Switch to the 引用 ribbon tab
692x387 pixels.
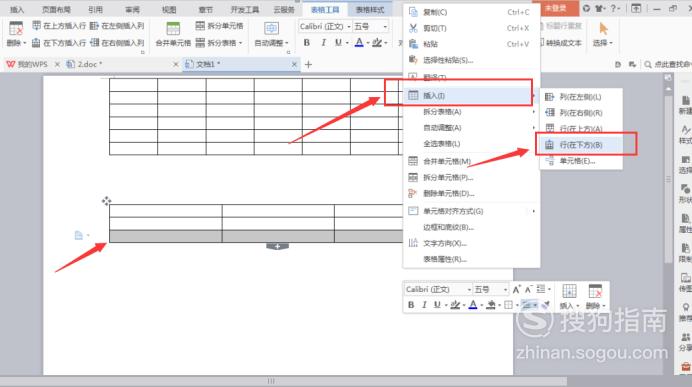pos(95,9)
